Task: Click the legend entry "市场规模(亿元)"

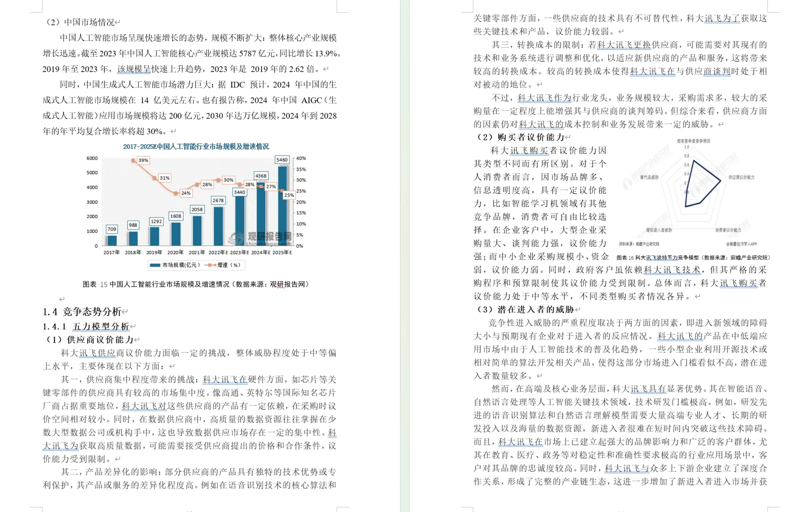Action: (x=175, y=265)
